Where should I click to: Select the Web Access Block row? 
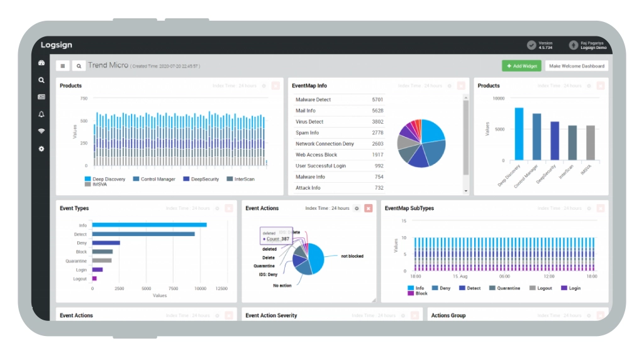[x=339, y=155]
